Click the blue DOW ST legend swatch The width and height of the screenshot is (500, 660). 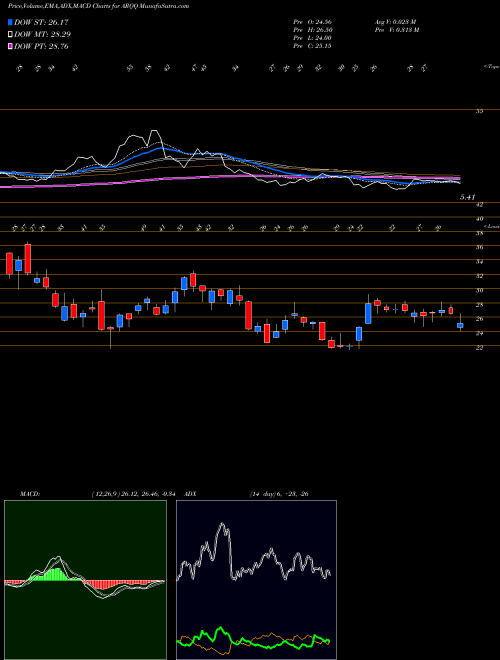[x=11, y=22]
